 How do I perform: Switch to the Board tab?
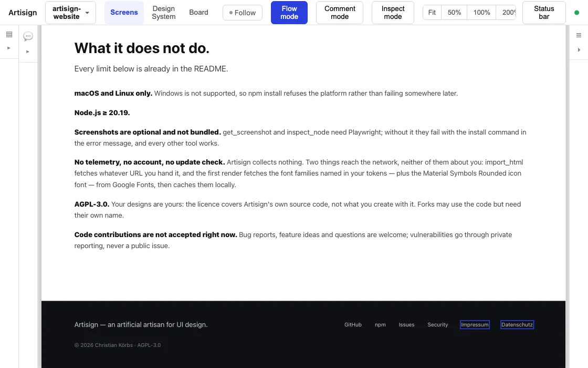(x=199, y=13)
